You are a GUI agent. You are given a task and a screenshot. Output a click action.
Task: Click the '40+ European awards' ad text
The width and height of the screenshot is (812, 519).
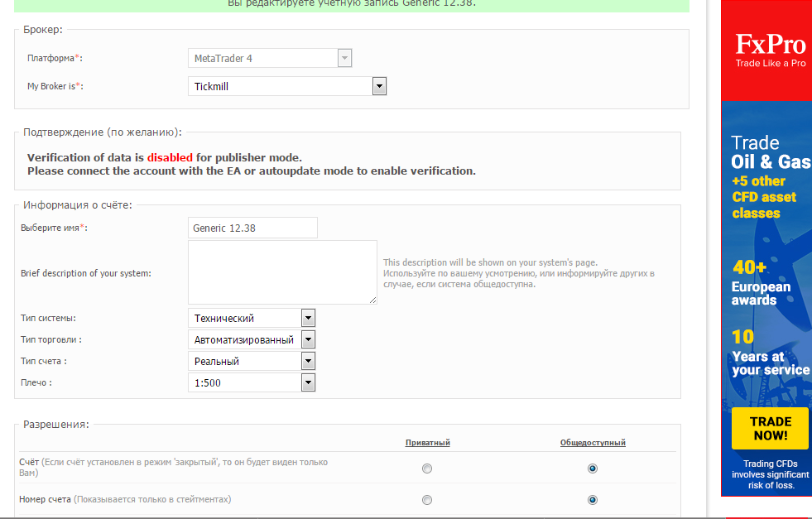pos(761,282)
